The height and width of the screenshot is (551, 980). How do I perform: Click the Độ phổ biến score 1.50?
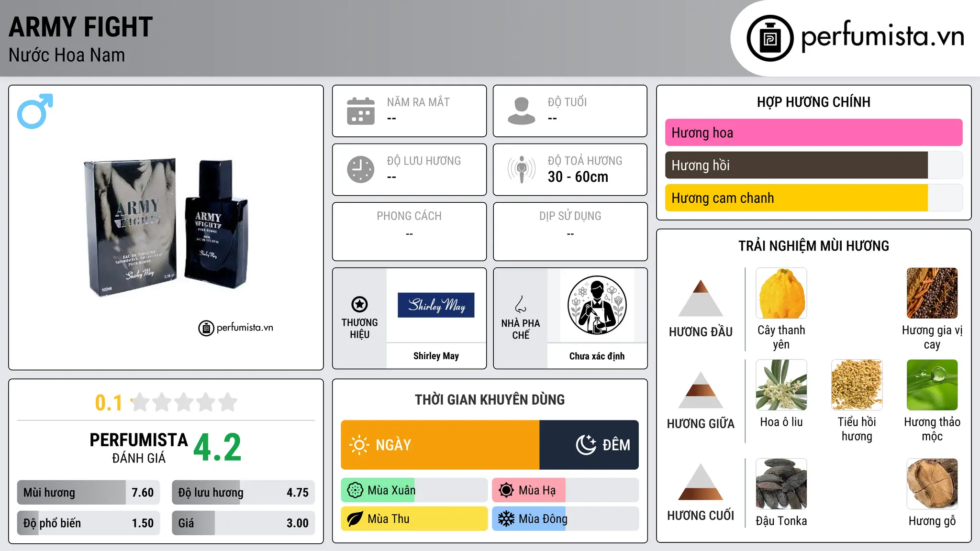point(143,523)
